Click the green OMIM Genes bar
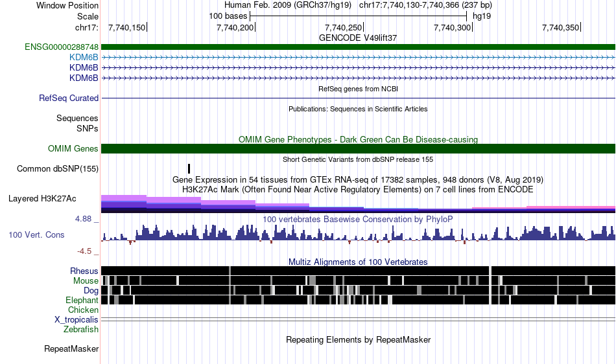This screenshot has width=616, height=364. [358, 149]
